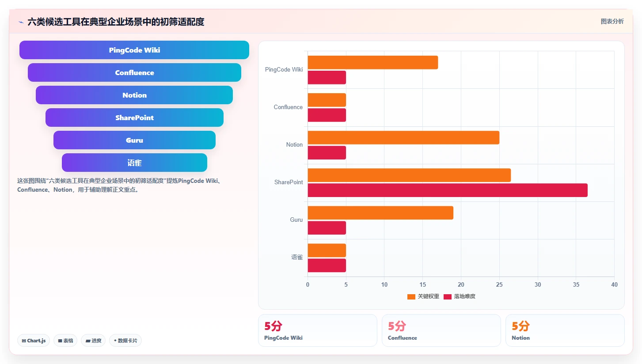Click the Notion y-axis label

294,145
